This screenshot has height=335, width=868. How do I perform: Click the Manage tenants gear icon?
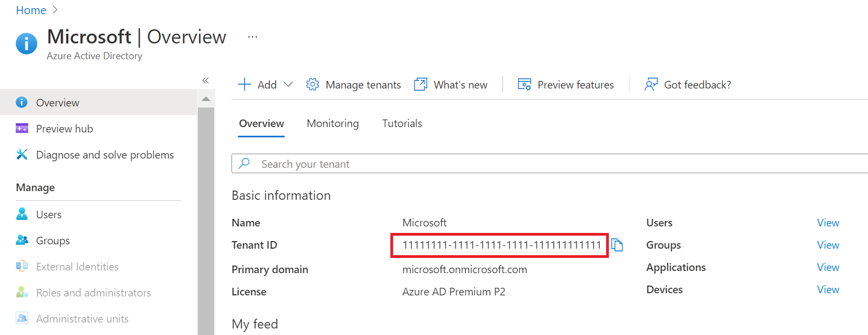[x=312, y=84]
